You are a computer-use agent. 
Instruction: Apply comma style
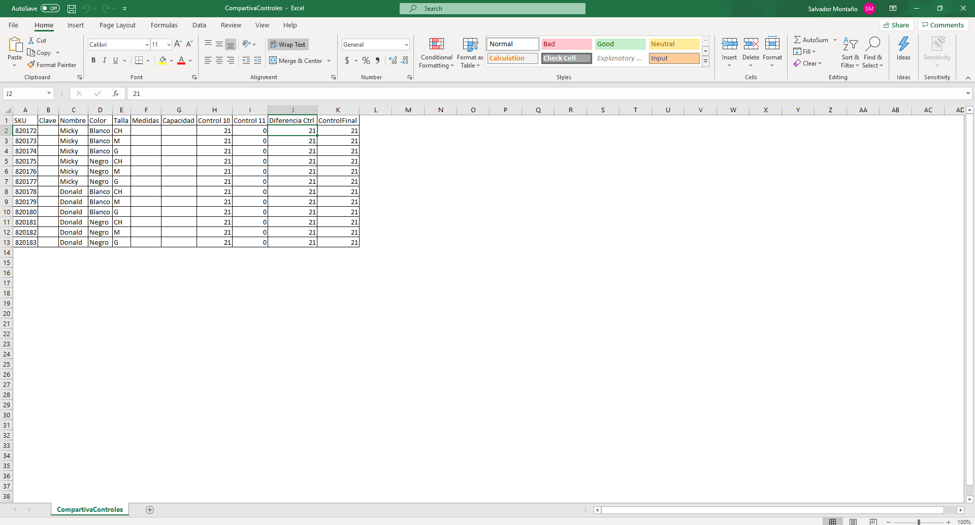[377, 61]
